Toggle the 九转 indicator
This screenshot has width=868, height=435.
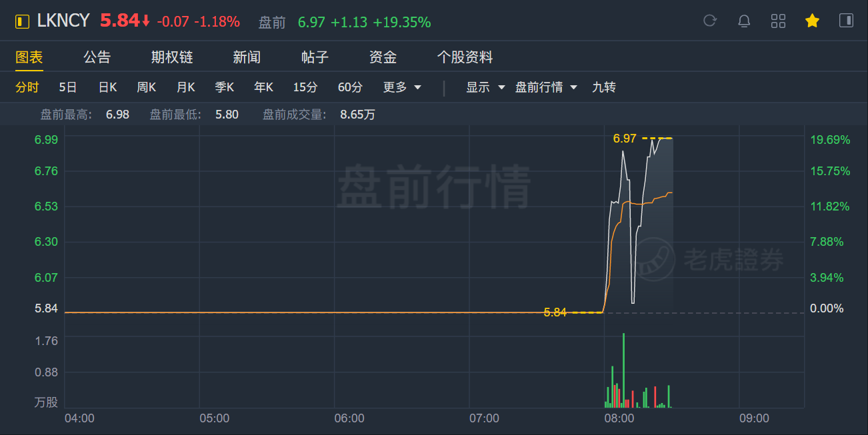click(604, 87)
